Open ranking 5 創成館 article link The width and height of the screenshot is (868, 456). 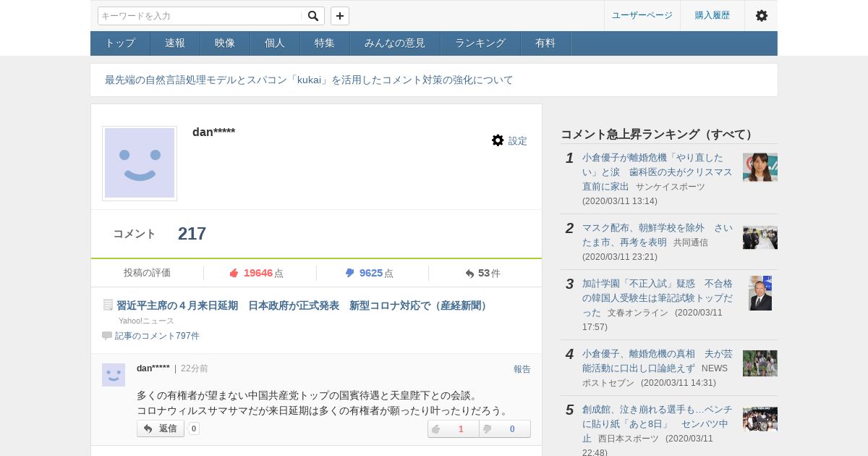657,423
